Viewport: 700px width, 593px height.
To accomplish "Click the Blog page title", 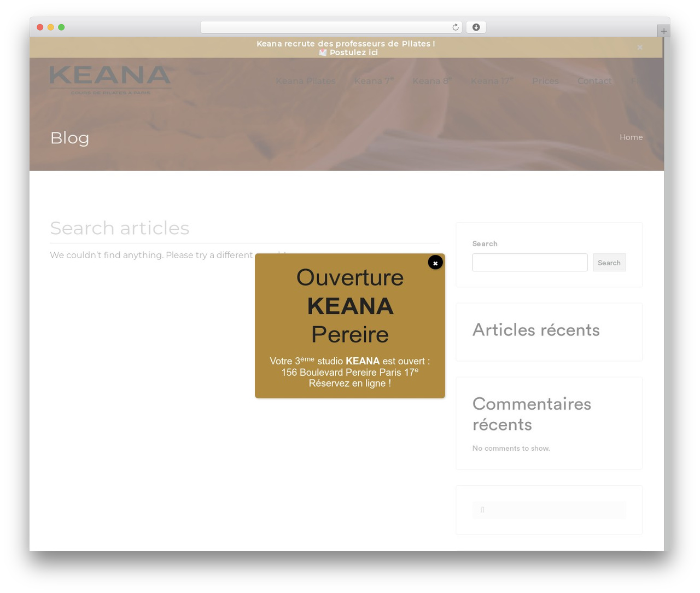I will (69, 138).
